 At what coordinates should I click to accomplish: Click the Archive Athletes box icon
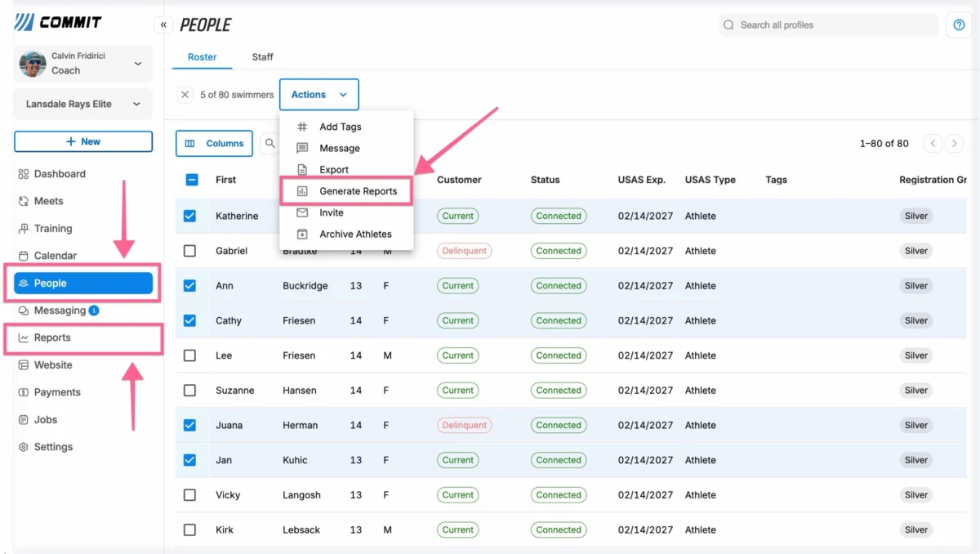[x=302, y=234]
